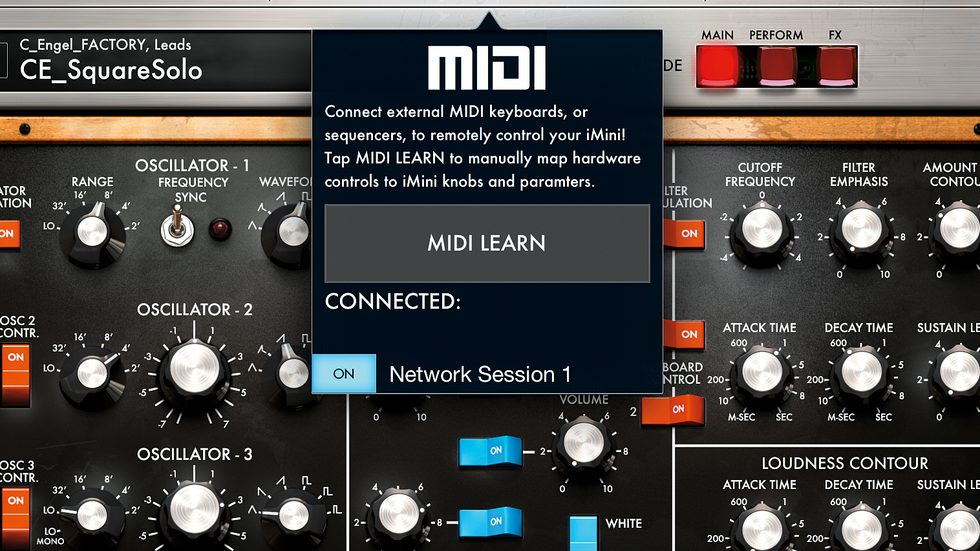Click the Oscillator 2 Range knob

pos(92,373)
